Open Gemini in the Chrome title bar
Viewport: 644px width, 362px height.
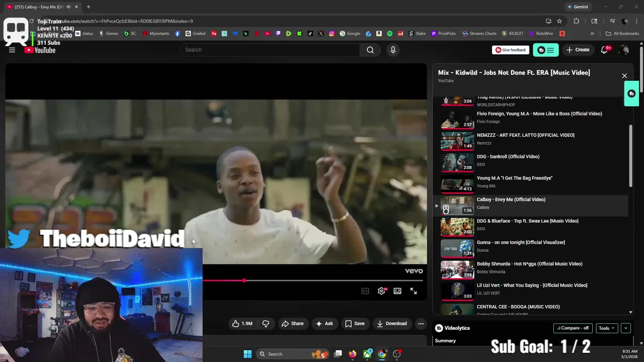click(x=577, y=7)
